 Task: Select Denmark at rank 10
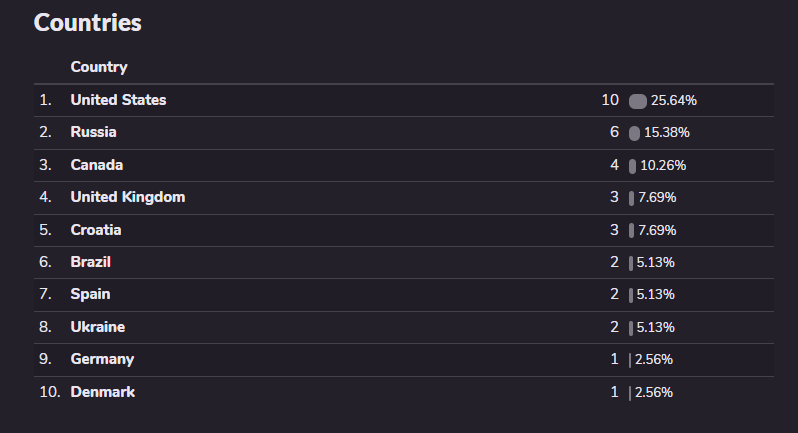102,392
